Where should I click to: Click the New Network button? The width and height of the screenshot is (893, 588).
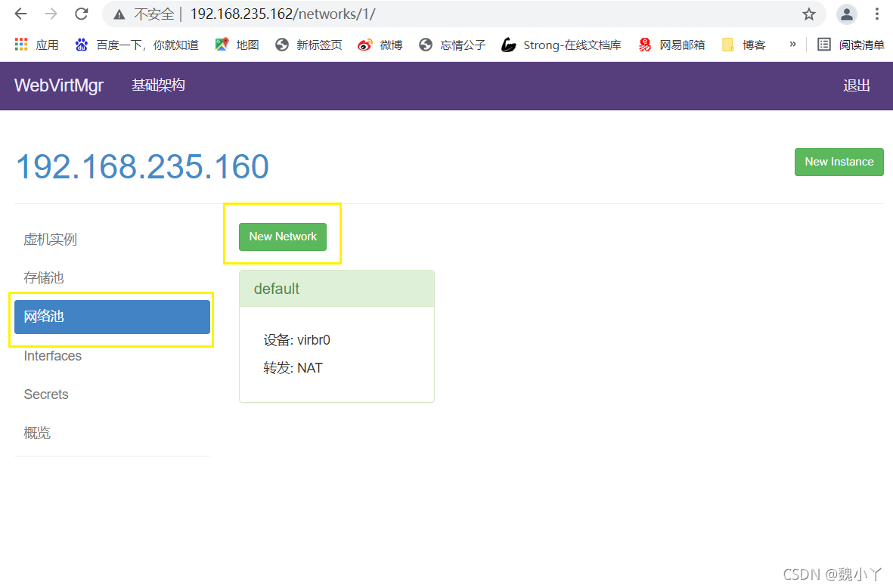[x=283, y=237]
